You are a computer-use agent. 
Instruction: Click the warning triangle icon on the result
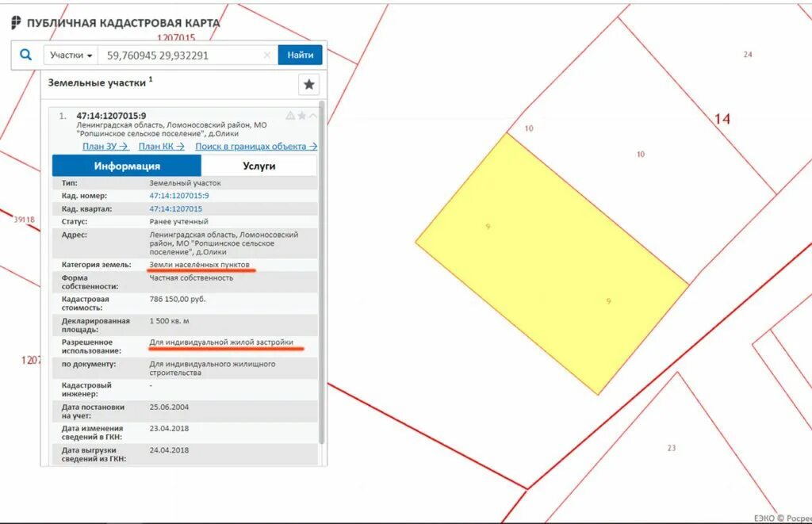(290, 116)
